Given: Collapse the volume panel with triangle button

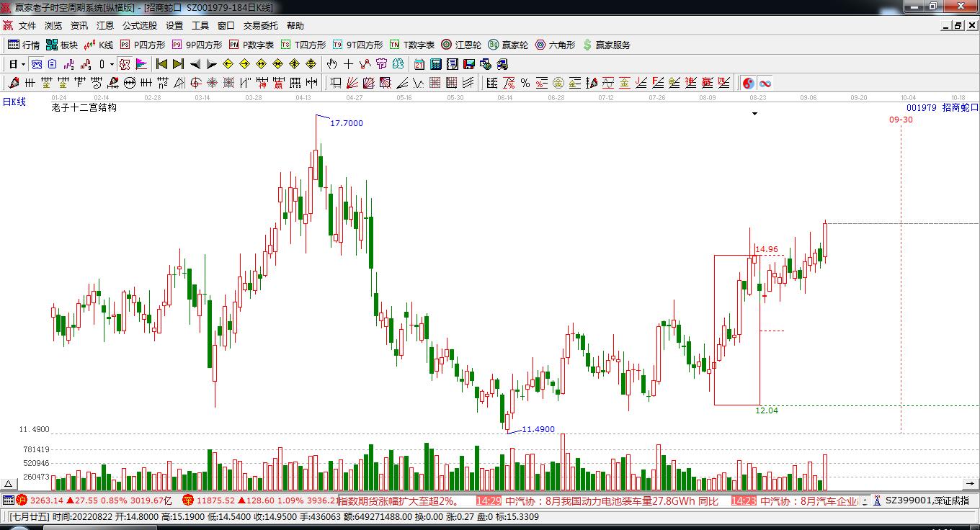Looking at the screenshot, I should [9, 485].
